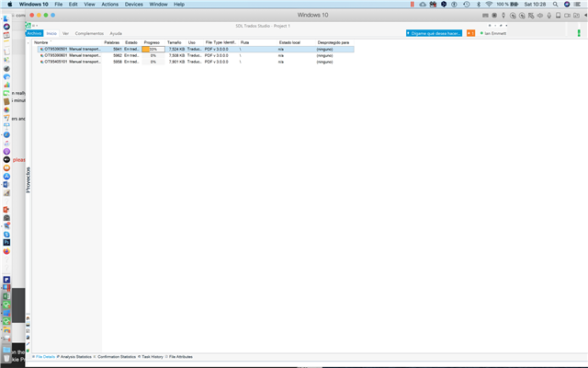Collapse the Parallels toolbar arrow
Viewport: 588px width, 368px height.
[x=585, y=16]
